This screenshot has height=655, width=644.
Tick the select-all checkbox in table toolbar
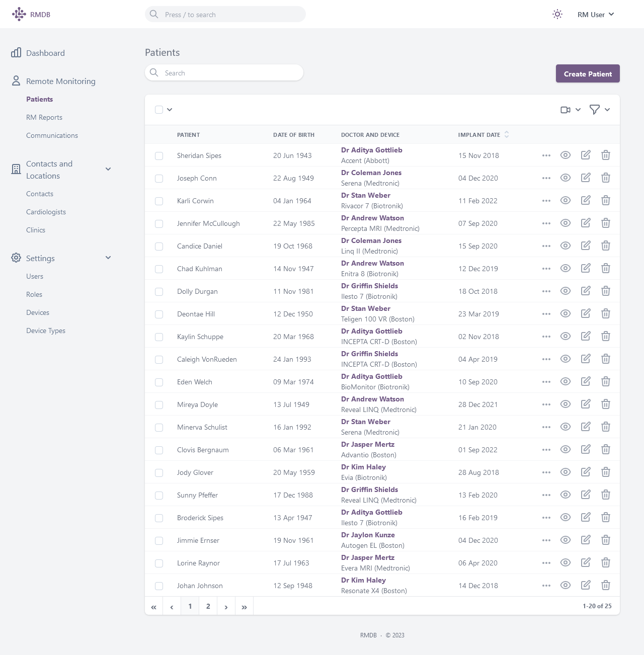click(159, 110)
